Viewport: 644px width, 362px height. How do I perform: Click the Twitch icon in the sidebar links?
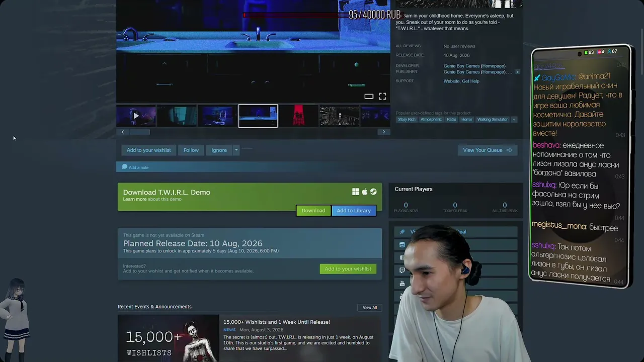tap(402, 270)
